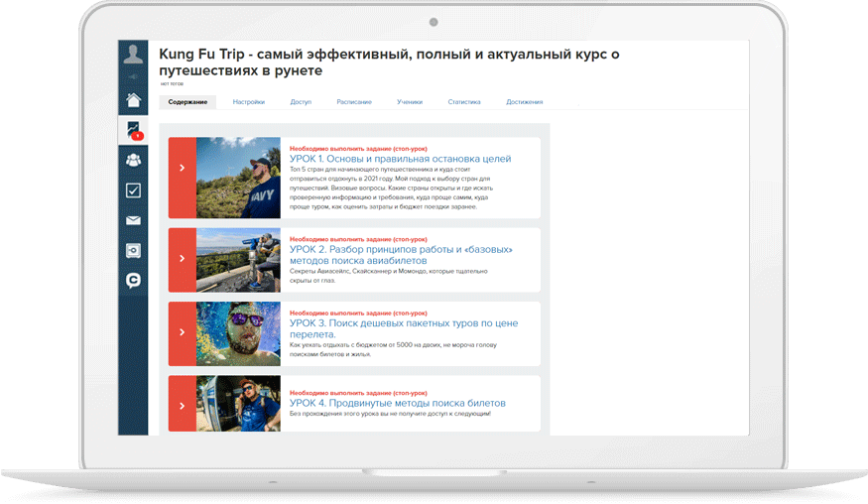The height and width of the screenshot is (504, 868).
Task: Click description 'Секреты Авиасейлс, Скайсканнер и Момондо'
Action: pos(389,276)
